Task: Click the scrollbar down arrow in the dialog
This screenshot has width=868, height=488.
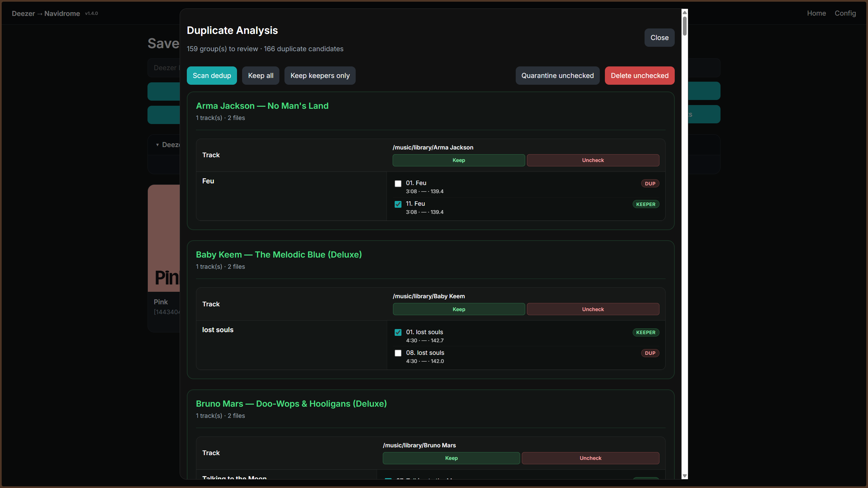Action: (x=685, y=476)
